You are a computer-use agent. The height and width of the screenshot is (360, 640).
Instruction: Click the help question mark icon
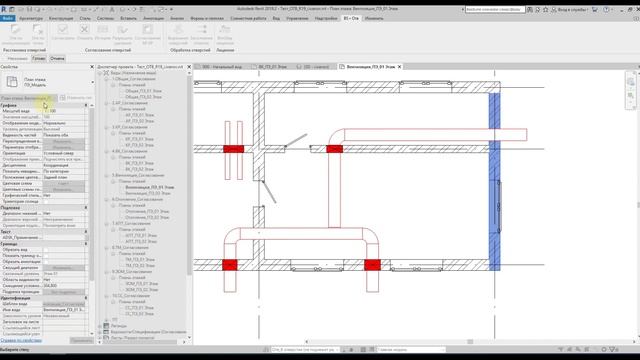point(606,9)
